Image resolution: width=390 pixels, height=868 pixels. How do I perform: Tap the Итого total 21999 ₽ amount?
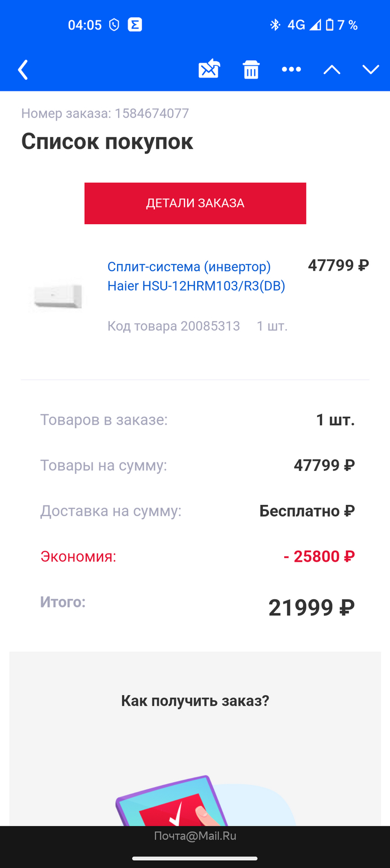(311, 607)
